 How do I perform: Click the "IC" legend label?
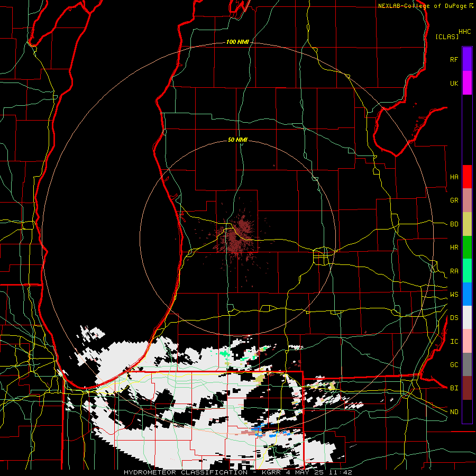pyautogui.click(x=454, y=341)
